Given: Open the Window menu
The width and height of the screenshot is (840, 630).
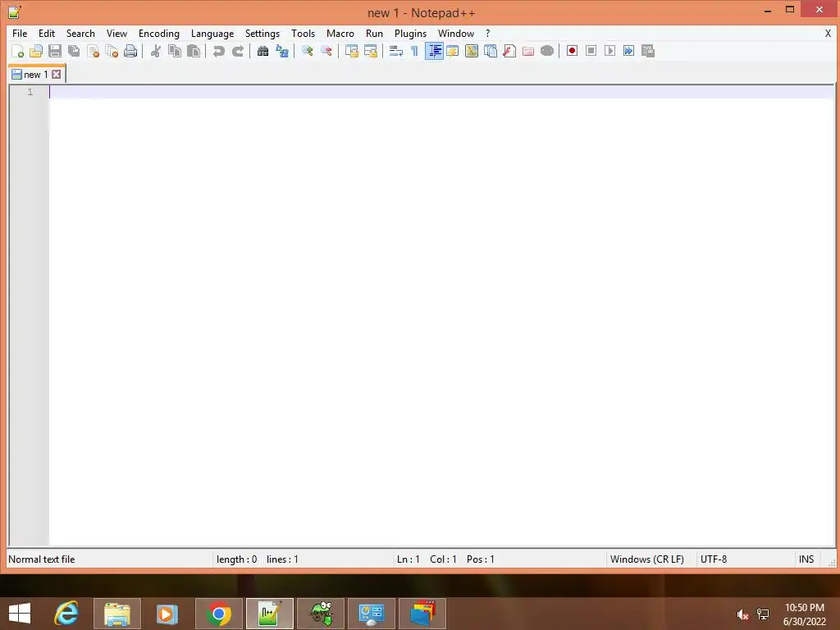Looking at the screenshot, I should click(456, 33).
